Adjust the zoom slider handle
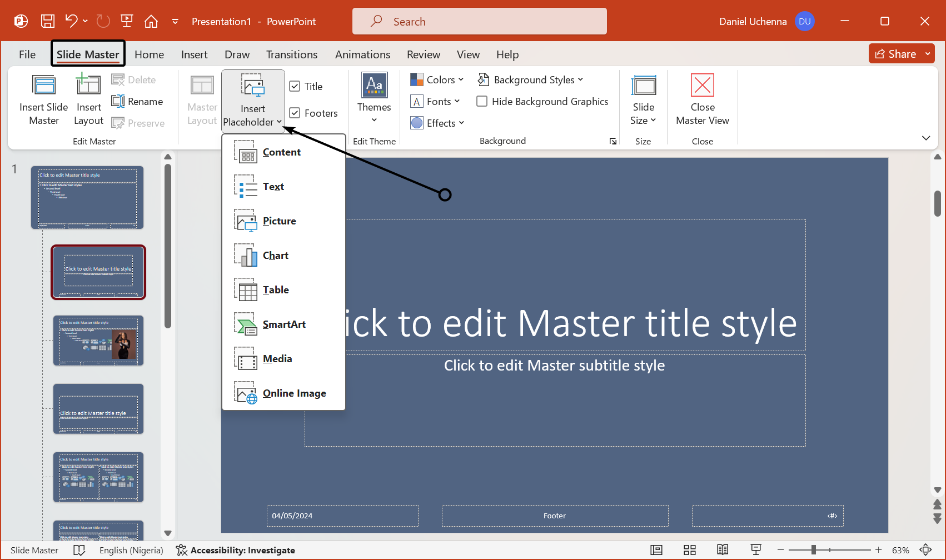Screen dimensions: 946x560 tap(814, 550)
